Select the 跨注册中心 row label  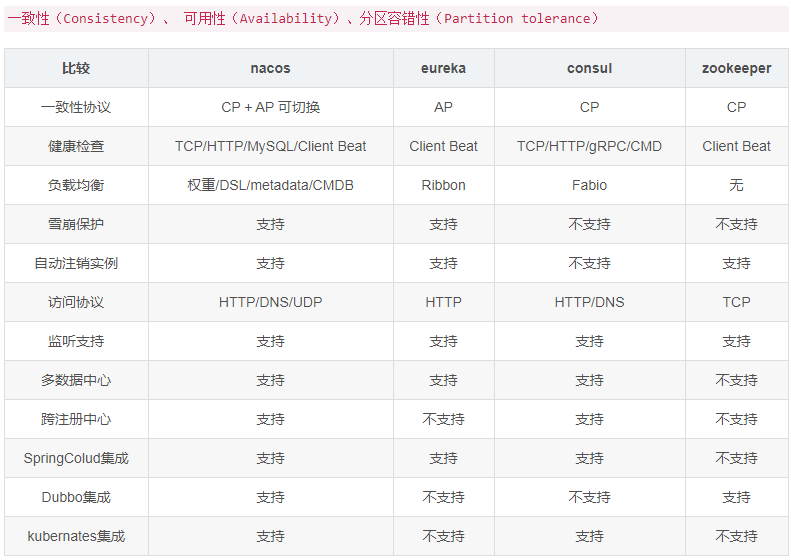(x=76, y=419)
